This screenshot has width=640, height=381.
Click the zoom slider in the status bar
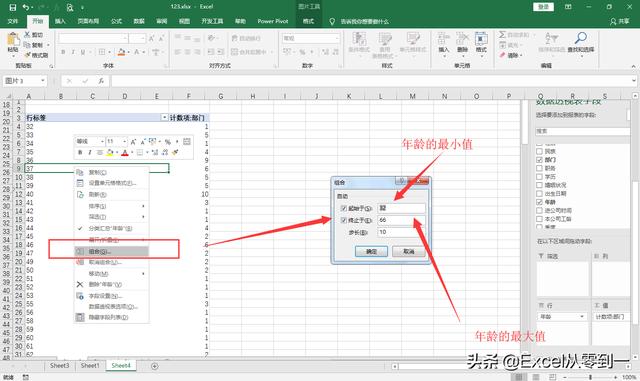coord(590,377)
